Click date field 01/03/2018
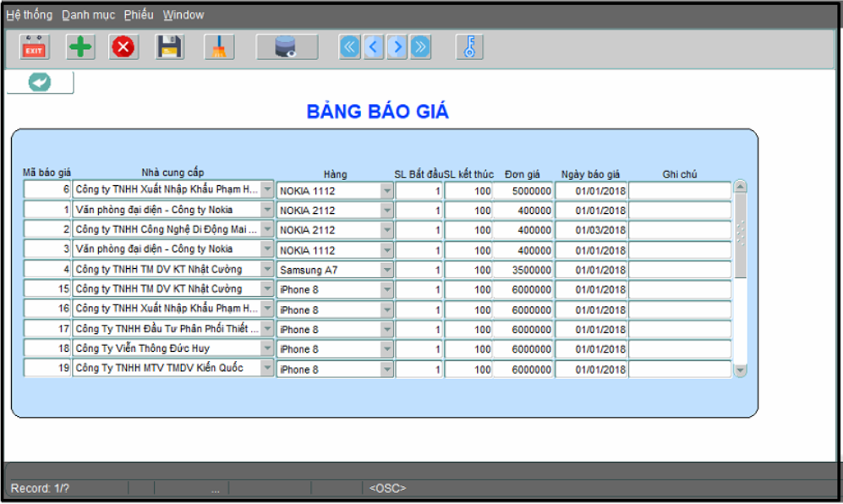Image resolution: width=843 pixels, height=504 pixels. (591, 230)
